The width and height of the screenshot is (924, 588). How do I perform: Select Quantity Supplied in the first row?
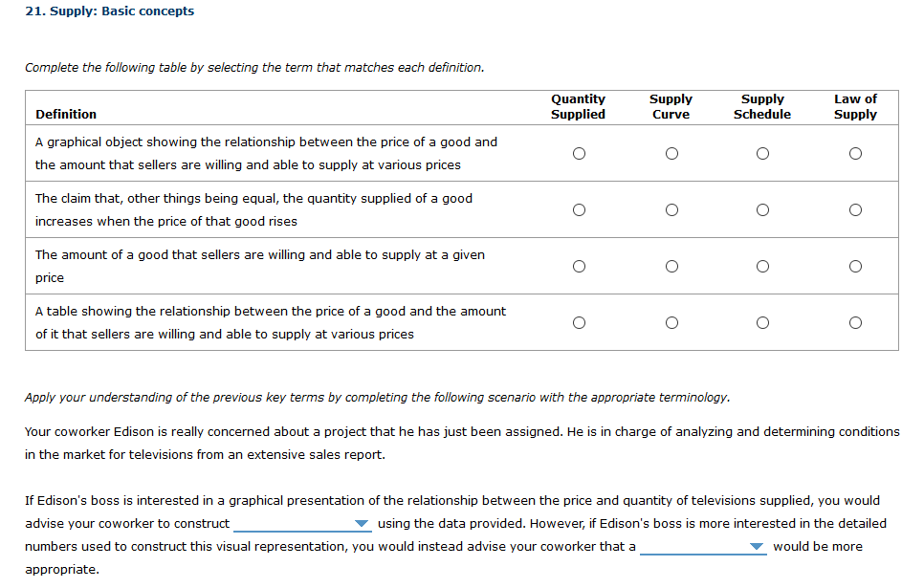click(x=578, y=153)
